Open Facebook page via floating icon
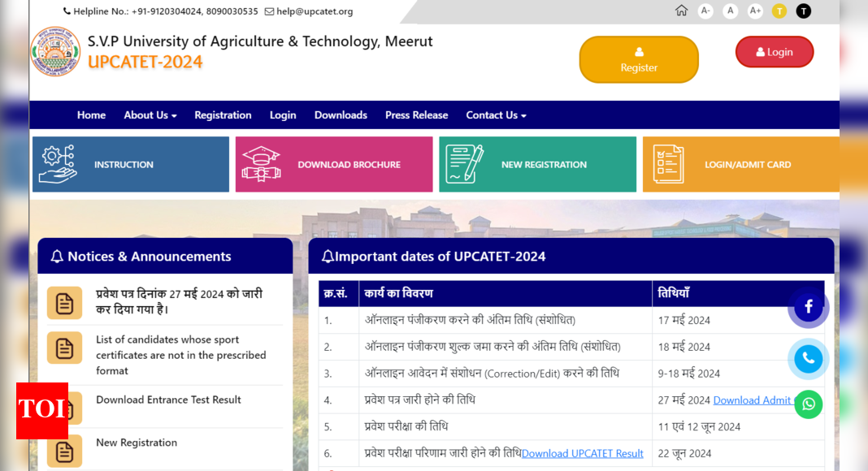 pyautogui.click(x=808, y=307)
